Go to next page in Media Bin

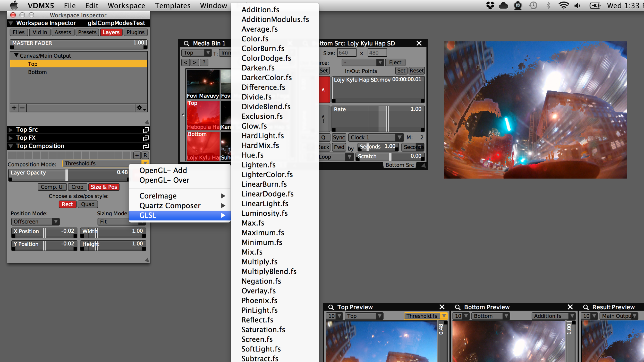195,63
